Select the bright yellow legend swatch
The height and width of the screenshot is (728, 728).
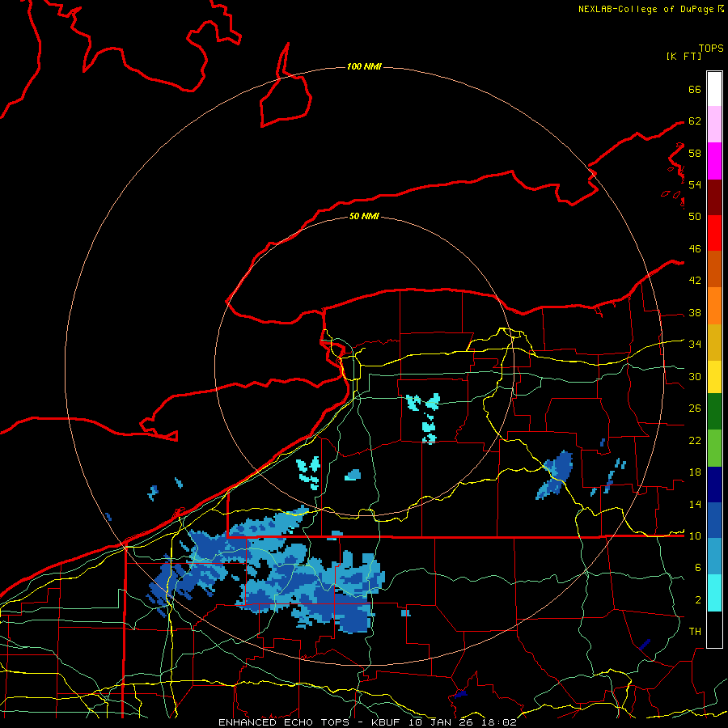pyautogui.click(x=714, y=377)
